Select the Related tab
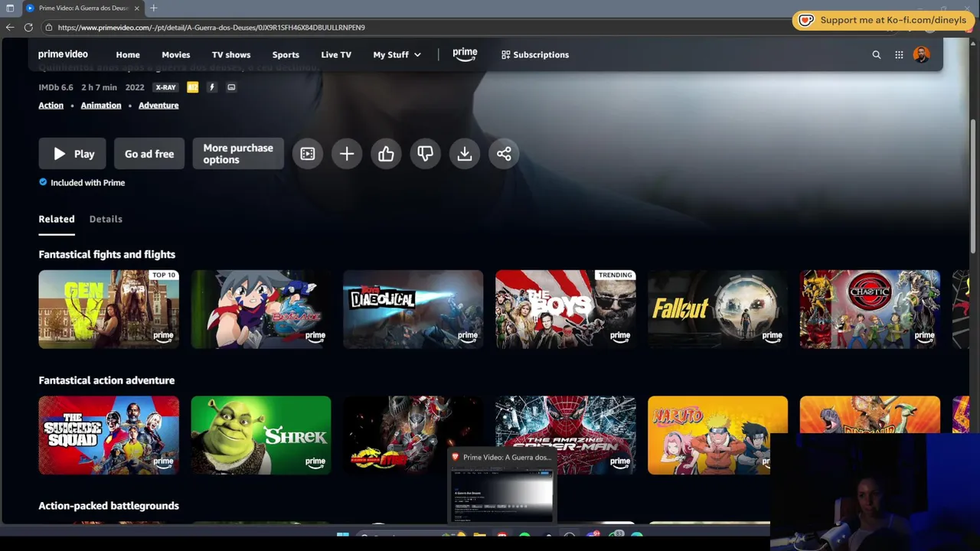 coord(57,219)
